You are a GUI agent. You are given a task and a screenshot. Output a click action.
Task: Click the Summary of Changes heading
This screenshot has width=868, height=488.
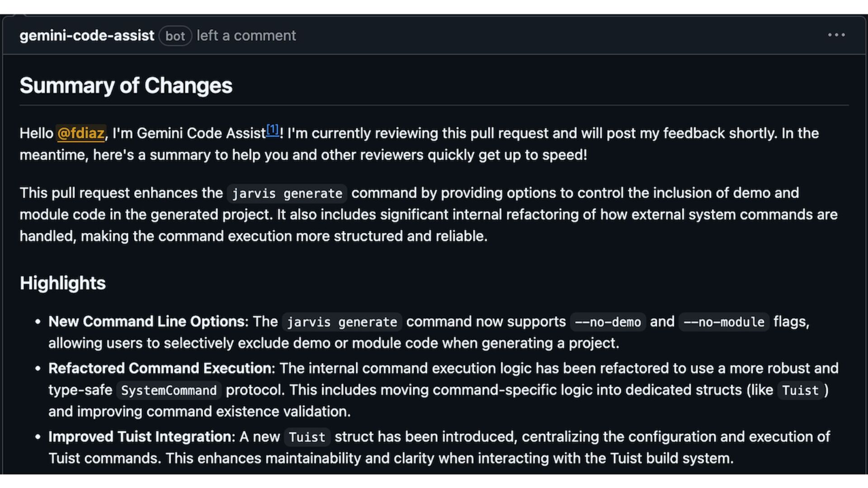tap(126, 85)
